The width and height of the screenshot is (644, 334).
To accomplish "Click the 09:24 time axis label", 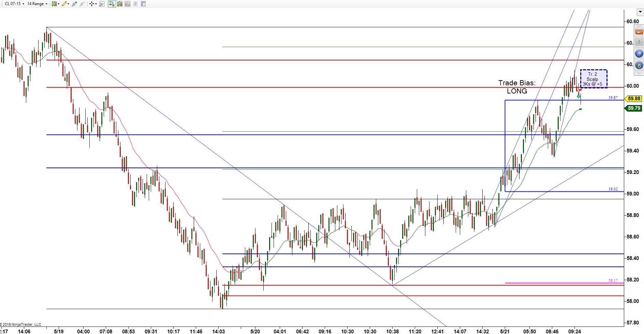I will coord(574,331).
